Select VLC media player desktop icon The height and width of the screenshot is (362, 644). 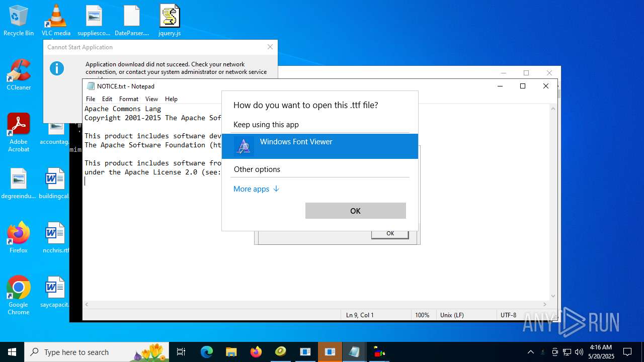(56, 21)
